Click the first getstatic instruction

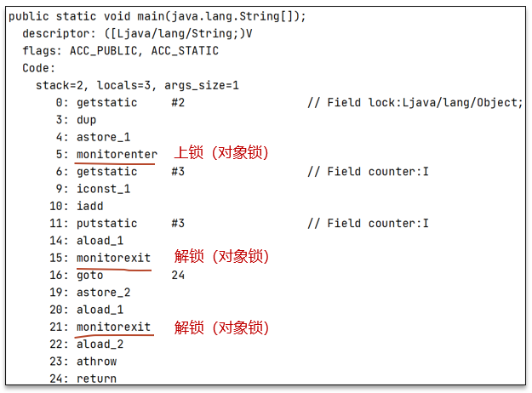pos(106,102)
